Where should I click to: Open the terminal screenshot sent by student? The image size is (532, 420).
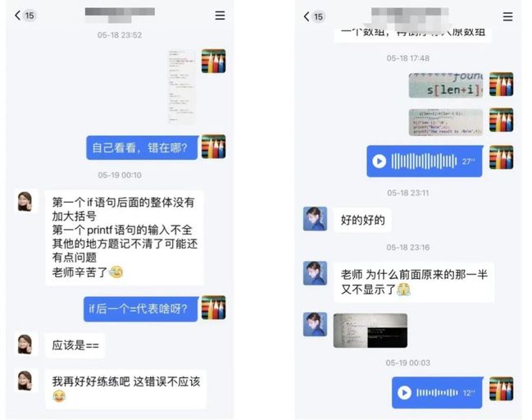[371, 331]
